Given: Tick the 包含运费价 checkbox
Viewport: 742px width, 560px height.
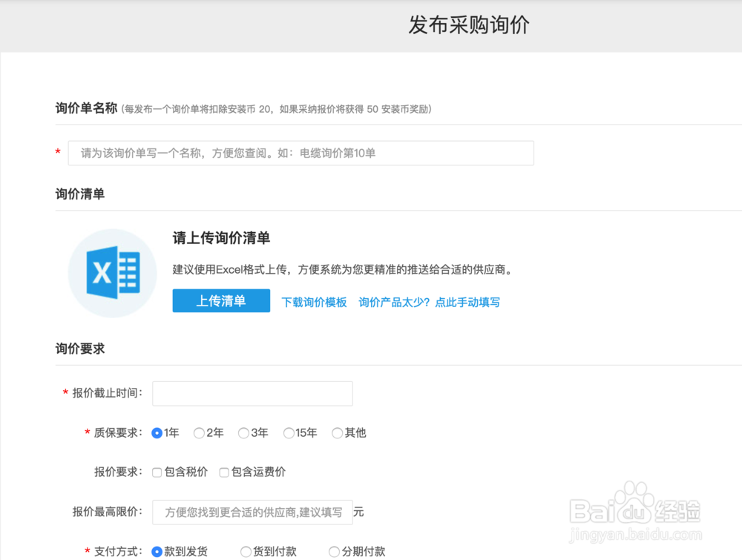Looking at the screenshot, I should tap(224, 472).
